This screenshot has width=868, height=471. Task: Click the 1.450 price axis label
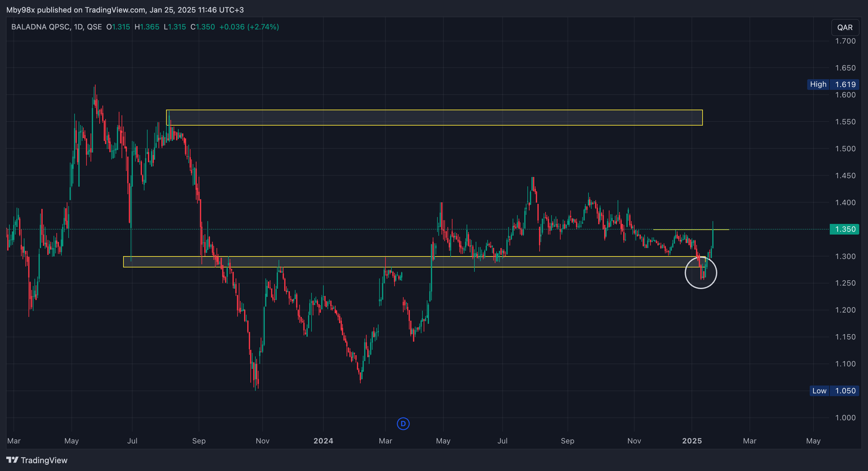(845, 176)
